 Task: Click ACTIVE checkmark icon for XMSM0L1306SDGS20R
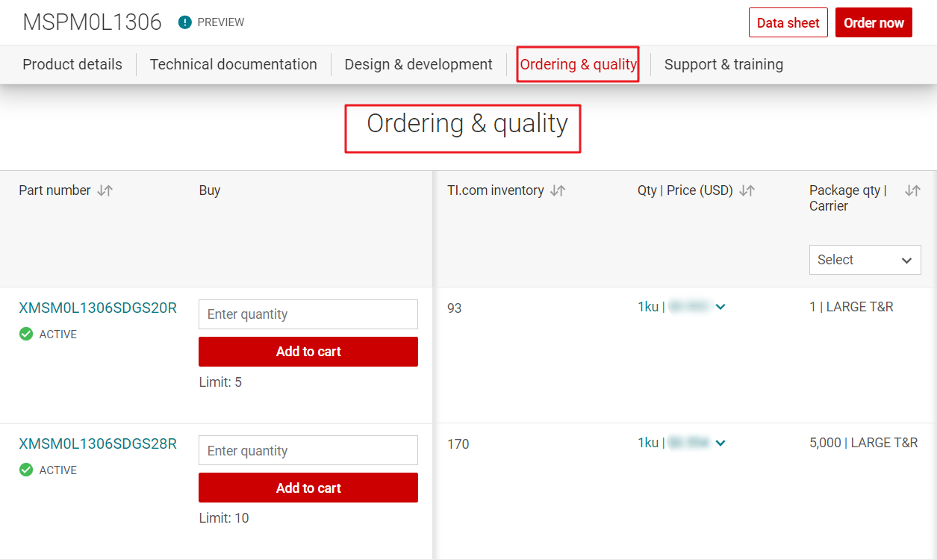pos(26,335)
